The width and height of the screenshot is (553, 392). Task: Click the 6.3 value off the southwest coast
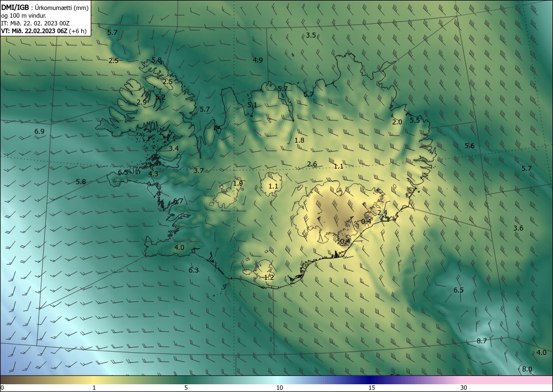pos(194,270)
